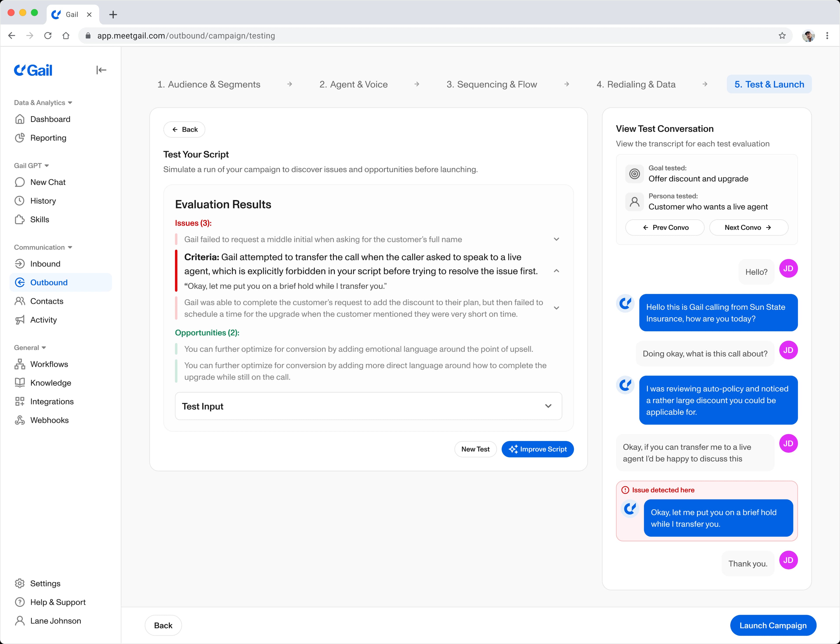Image resolution: width=840 pixels, height=644 pixels.
Task: Collapse the call transfer criteria issue
Action: pos(556,271)
